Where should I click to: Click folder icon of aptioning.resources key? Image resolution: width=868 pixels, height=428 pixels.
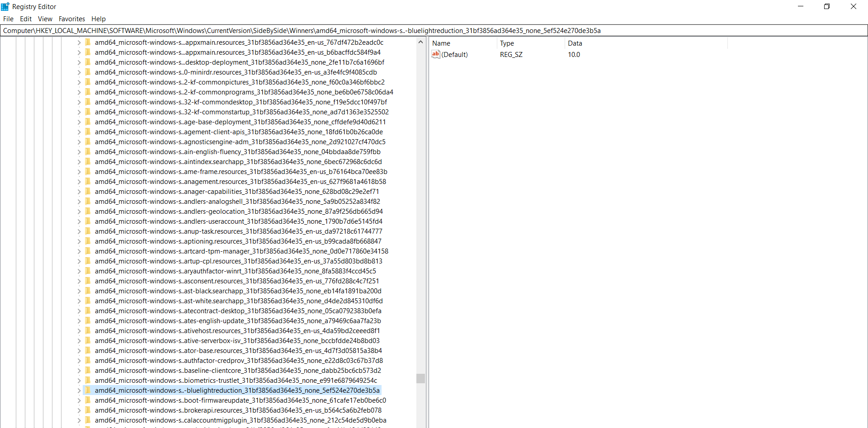tap(88, 241)
